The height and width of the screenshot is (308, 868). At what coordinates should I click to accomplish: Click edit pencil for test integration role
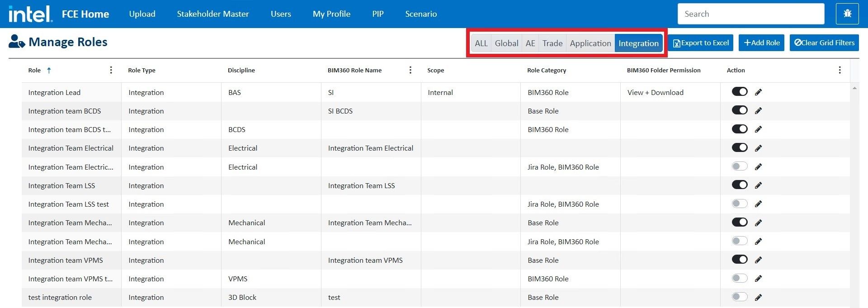(758, 297)
